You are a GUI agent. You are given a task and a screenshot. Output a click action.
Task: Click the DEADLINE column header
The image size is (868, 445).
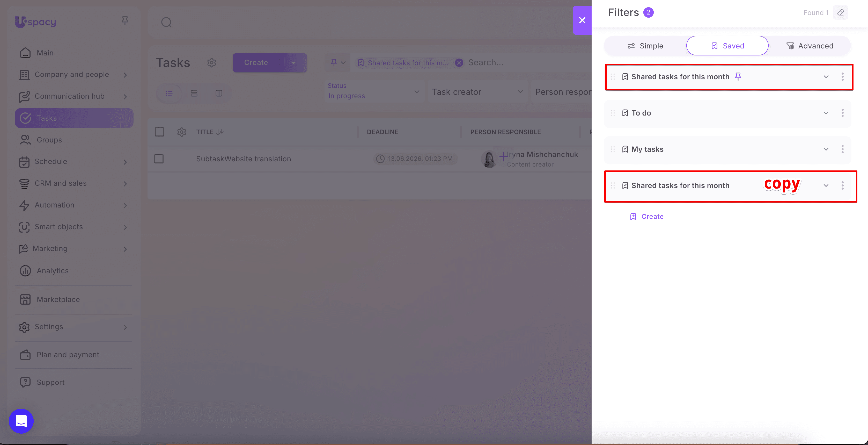pos(382,132)
